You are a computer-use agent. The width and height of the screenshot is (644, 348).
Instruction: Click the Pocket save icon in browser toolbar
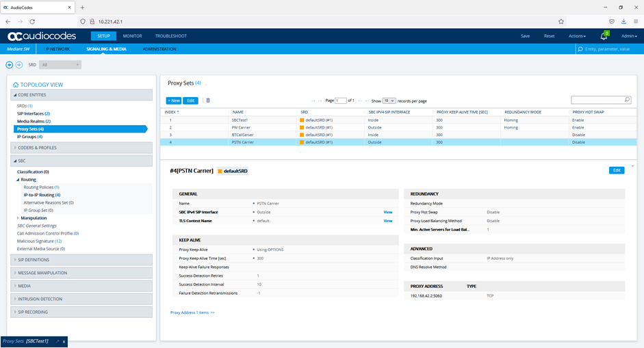[612, 21]
